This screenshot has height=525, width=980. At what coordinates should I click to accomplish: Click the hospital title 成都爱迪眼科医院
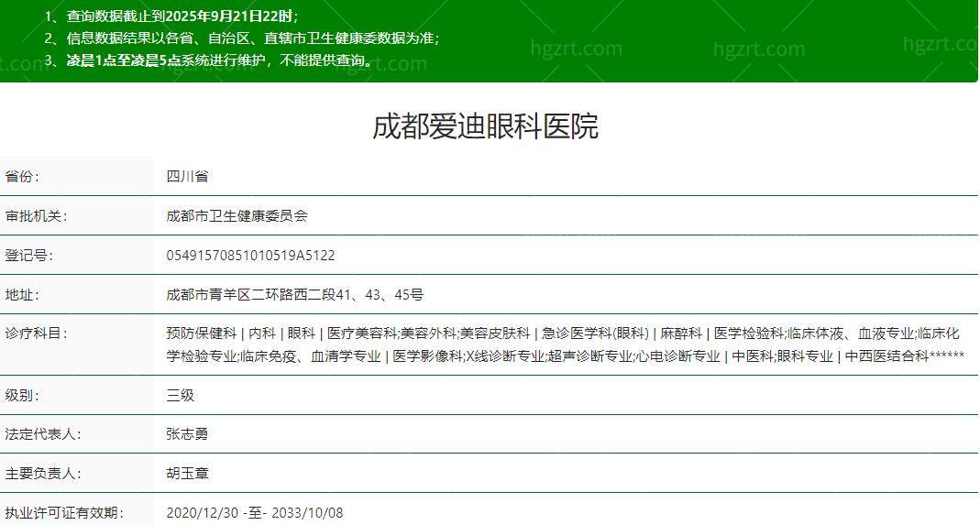click(x=486, y=126)
